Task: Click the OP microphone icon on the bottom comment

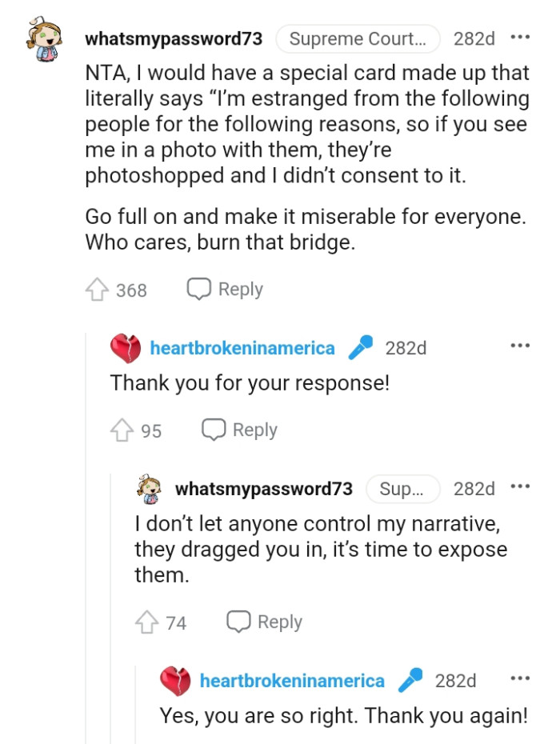Action: click(x=413, y=679)
